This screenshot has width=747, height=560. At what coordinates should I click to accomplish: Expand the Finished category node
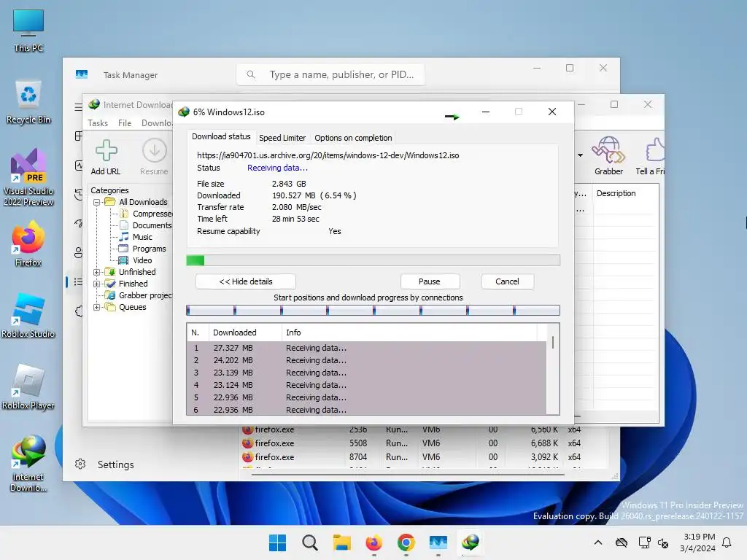(97, 284)
